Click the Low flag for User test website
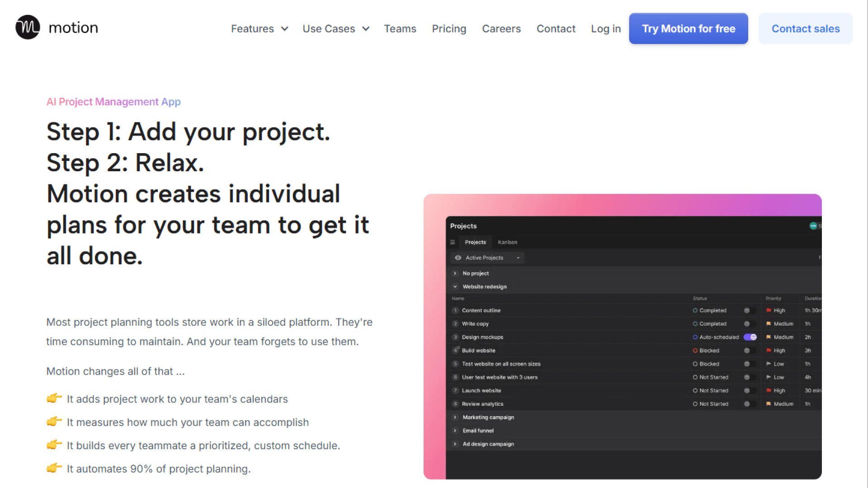Screen dimensions: 868x488 (769, 377)
